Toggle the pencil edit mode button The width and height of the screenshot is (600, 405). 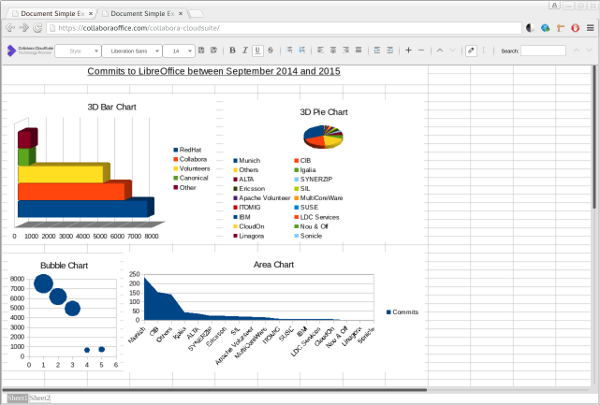[x=471, y=51]
